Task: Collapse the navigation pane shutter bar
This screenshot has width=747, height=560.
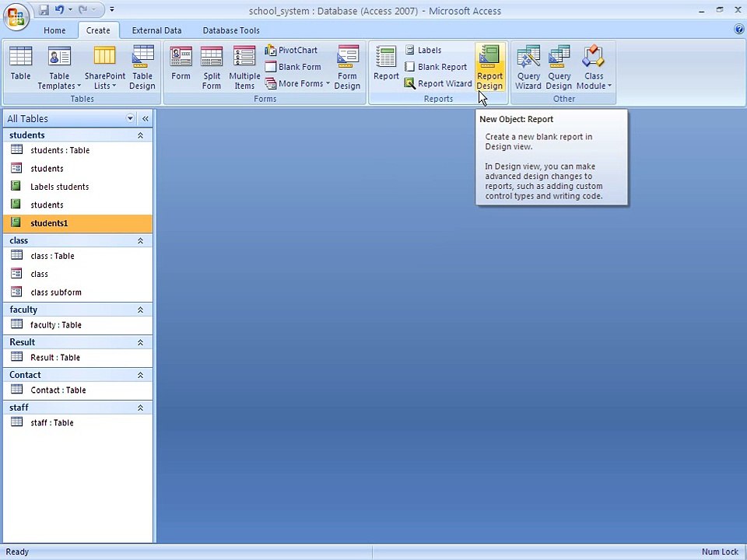Action: [146, 118]
